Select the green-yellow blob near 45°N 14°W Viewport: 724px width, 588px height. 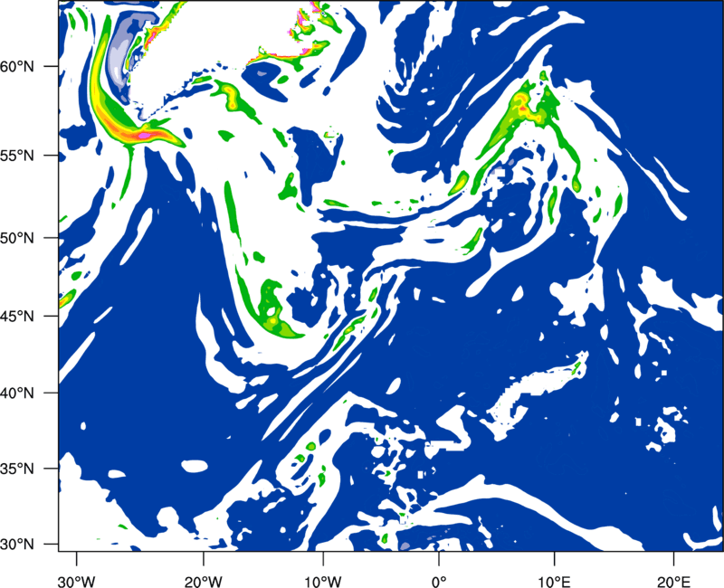(x=273, y=311)
